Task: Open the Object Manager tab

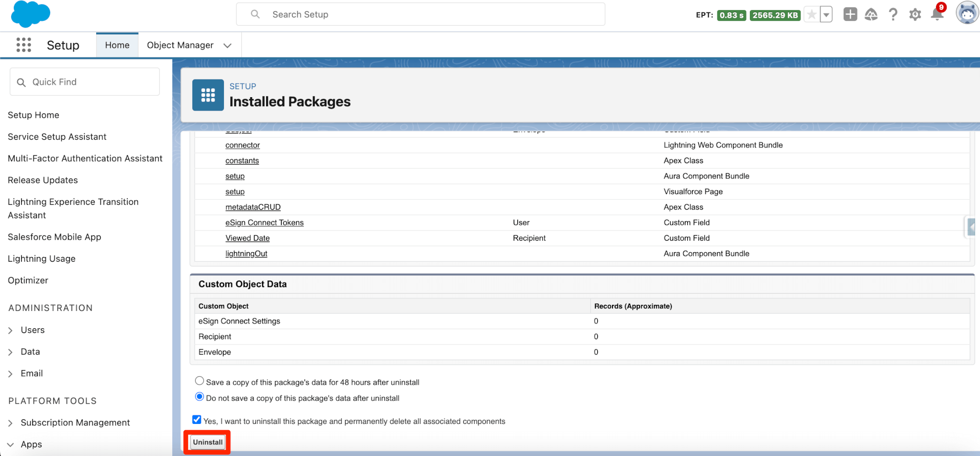Action: coord(180,45)
